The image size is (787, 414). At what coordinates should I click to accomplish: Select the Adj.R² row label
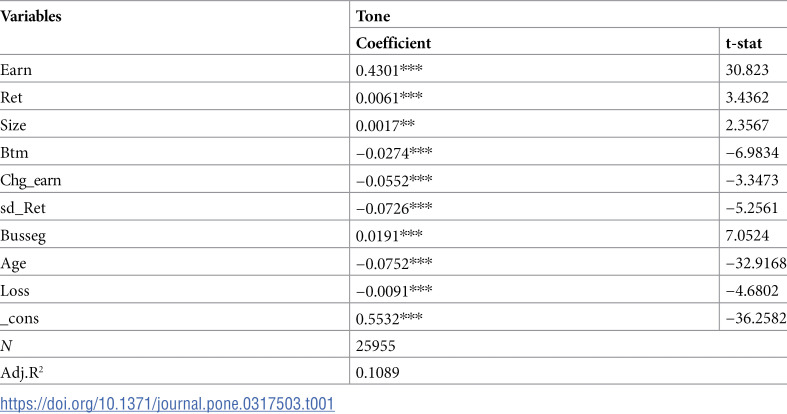[x=22, y=372]
